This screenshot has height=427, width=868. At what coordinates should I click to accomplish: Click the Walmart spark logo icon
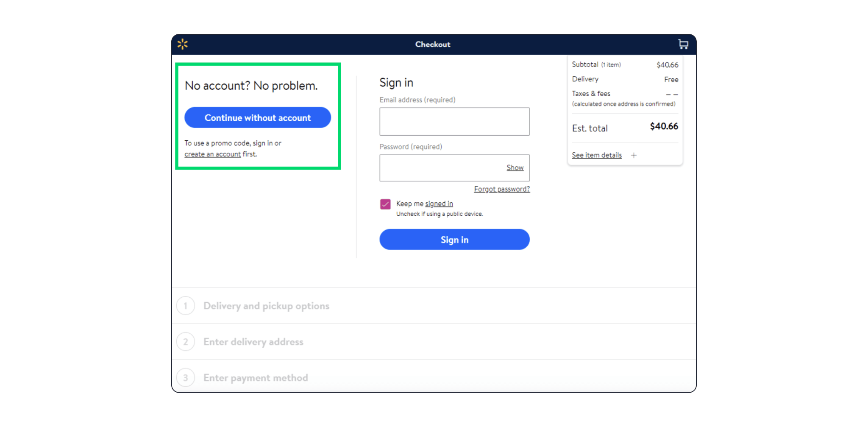click(x=183, y=44)
